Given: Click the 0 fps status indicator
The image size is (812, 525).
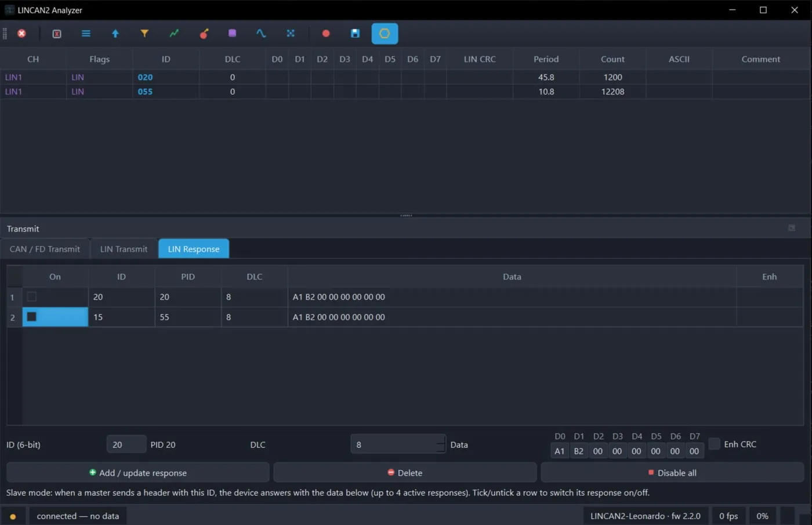Looking at the screenshot, I should click(728, 516).
